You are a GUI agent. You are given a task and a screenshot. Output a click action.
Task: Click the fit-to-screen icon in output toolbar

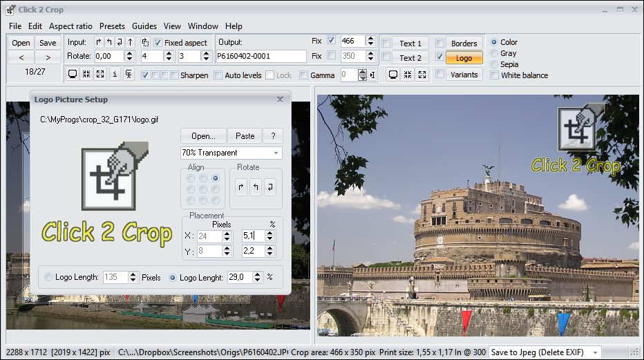392,75
